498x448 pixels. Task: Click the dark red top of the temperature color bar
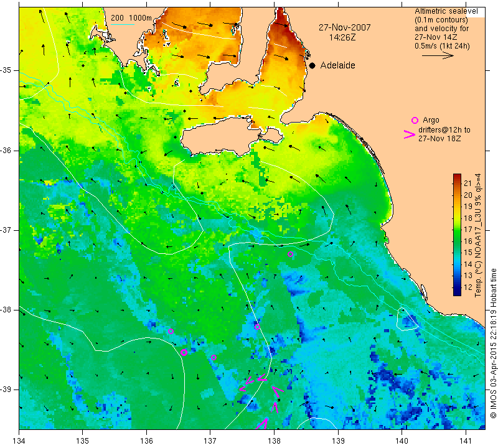coord(457,177)
